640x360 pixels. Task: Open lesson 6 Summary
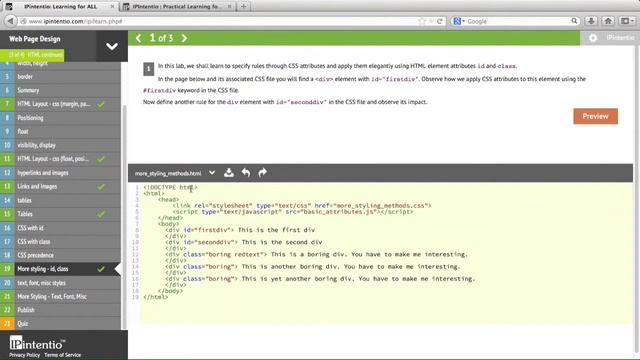pos(60,90)
